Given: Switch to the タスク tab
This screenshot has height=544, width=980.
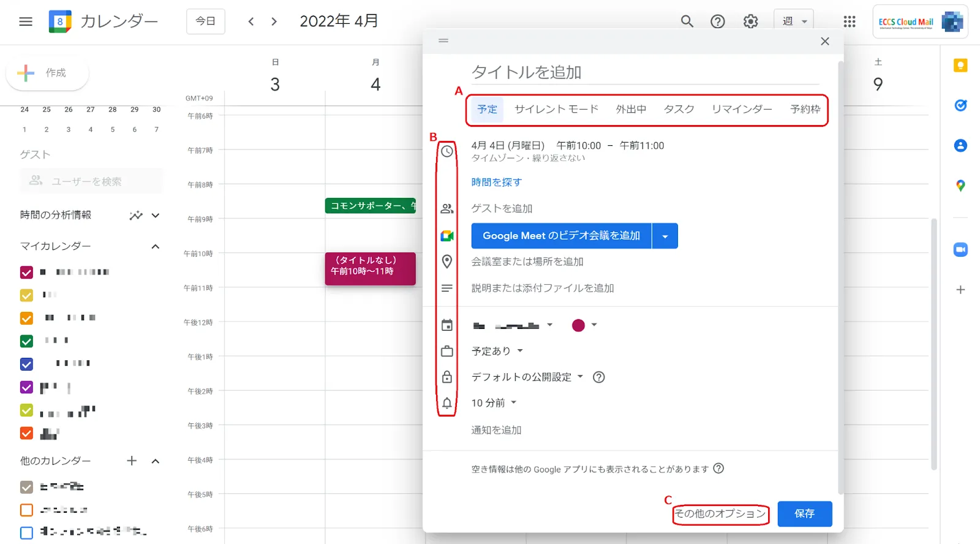Looking at the screenshot, I should click(679, 109).
